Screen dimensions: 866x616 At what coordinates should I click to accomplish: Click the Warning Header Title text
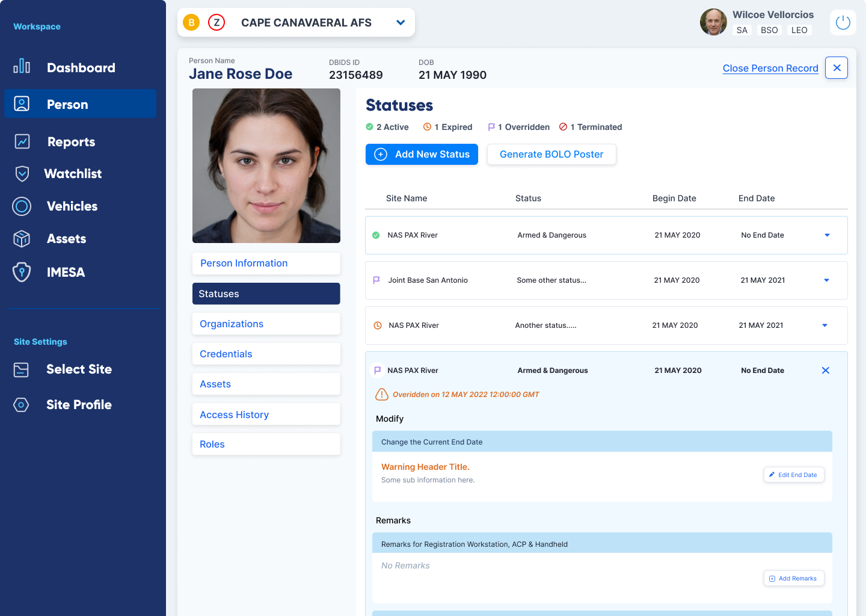pyautogui.click(x=425, y=467)
